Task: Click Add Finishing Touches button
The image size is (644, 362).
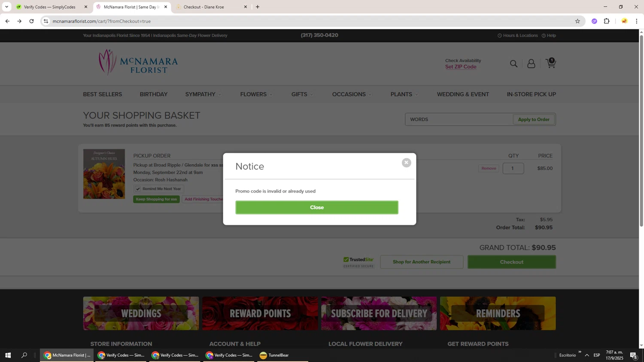Action: coord(204,199)
